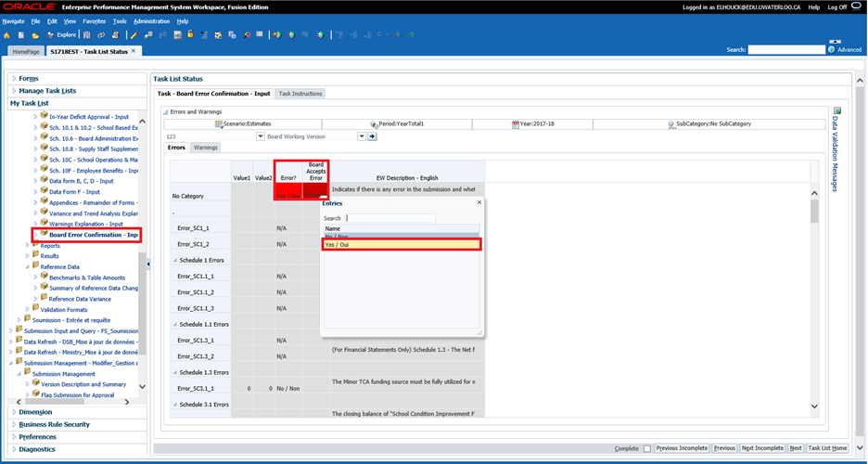Tick the Complete checkbox
The image size is (868, 464).
pyautogui.click(x=647, y=448)
